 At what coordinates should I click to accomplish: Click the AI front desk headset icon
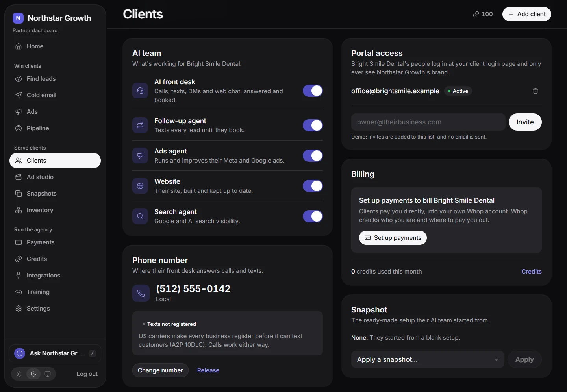[140, 91]
